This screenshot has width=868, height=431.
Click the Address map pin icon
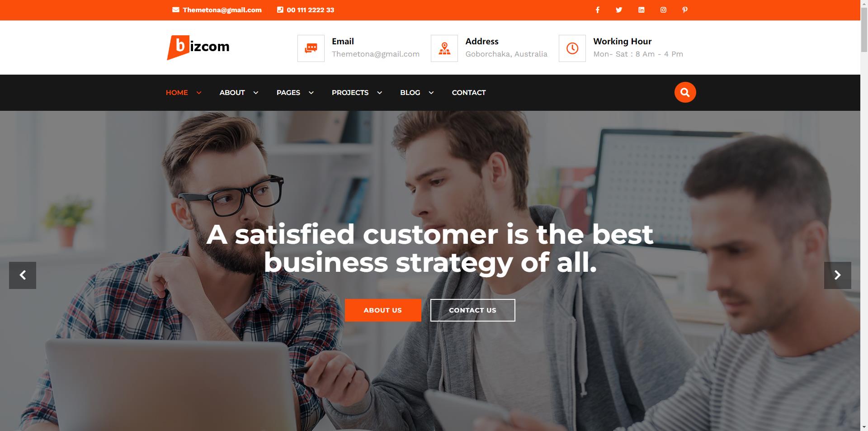444,48
